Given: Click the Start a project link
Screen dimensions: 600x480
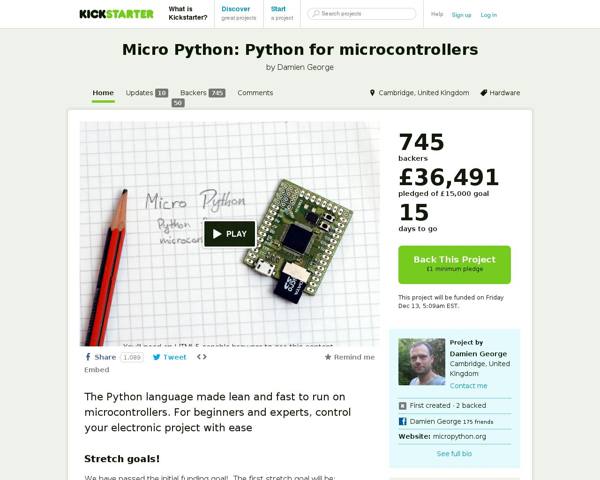Looking at the screenshot, I should tap(279, 13).
